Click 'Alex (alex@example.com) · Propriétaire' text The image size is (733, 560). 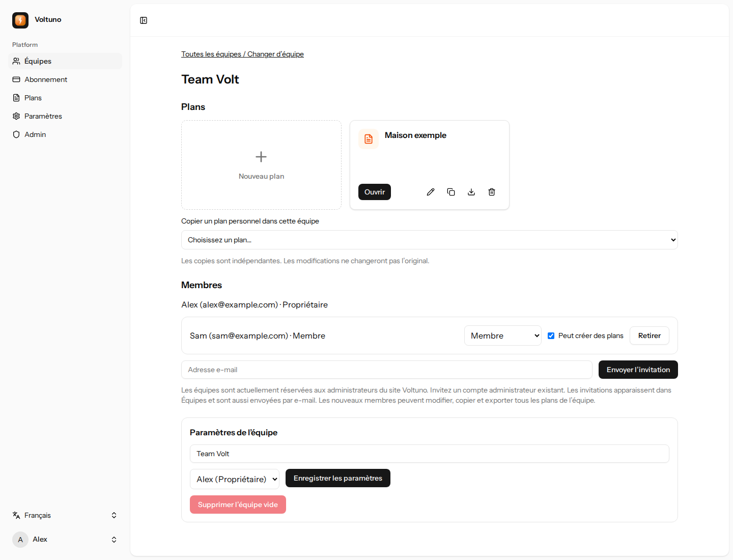255,304
